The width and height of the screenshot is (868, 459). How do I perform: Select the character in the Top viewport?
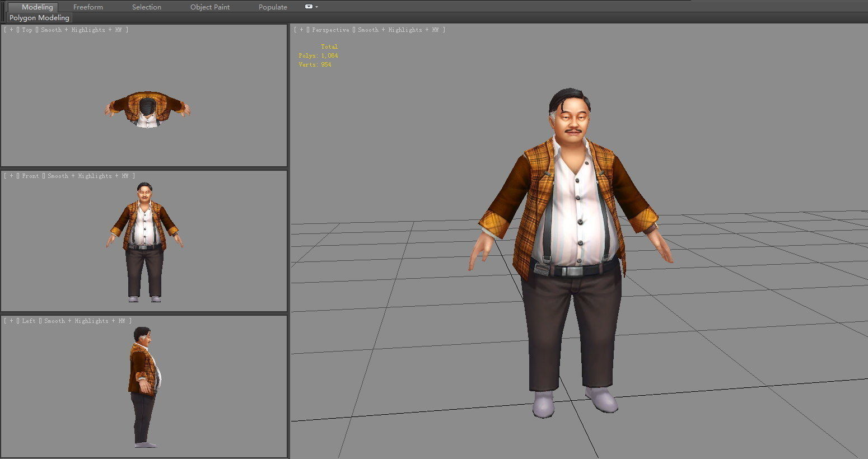pos(147,110)
